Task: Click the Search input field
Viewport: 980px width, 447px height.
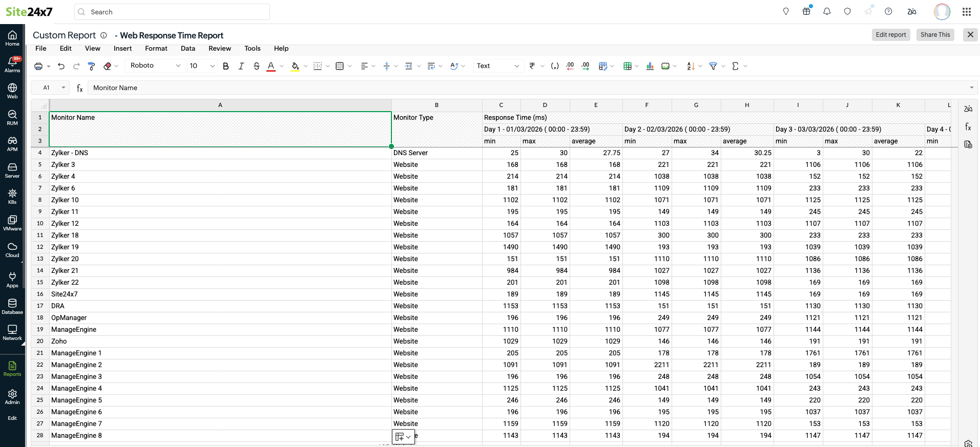Action: click(x=172, y=12)
